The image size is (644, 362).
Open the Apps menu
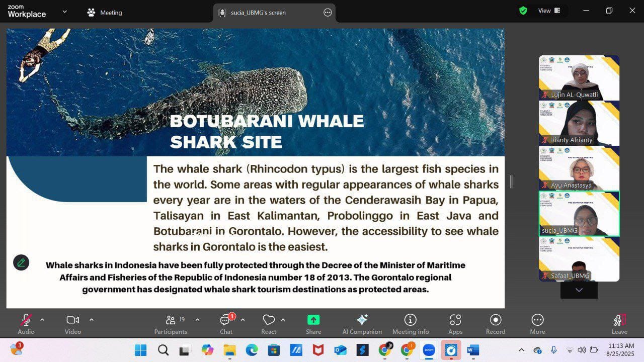coord(455,324)
